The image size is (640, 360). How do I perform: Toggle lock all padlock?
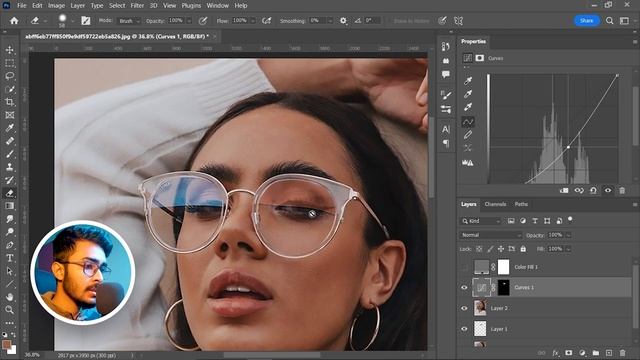tap(523, 249)
